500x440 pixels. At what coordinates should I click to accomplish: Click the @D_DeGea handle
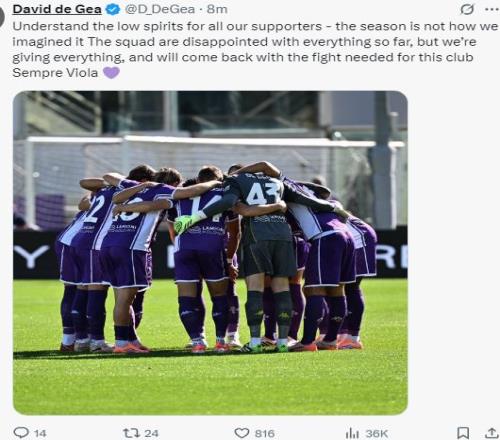click(x=160, y=9)
